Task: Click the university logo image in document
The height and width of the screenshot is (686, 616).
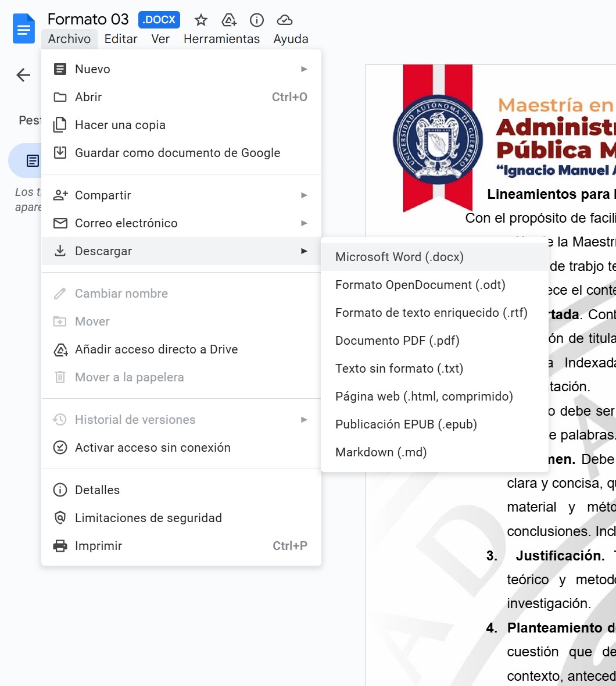Action: 438,138
